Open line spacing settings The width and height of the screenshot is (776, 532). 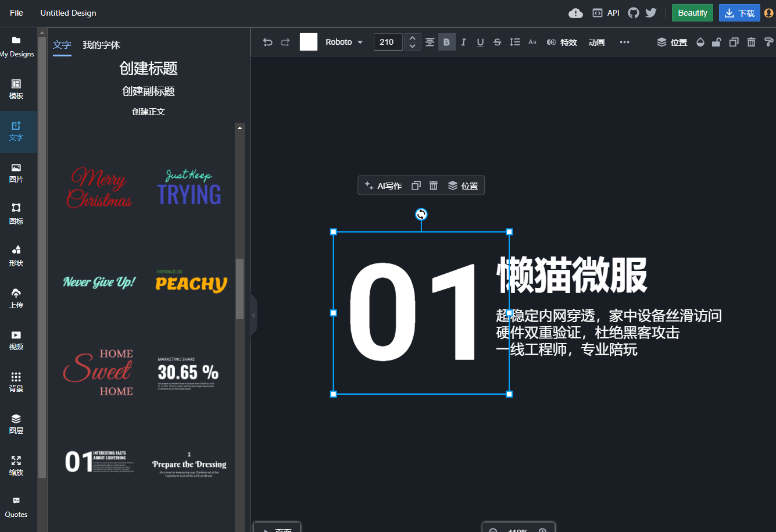[x=514, y=42]
